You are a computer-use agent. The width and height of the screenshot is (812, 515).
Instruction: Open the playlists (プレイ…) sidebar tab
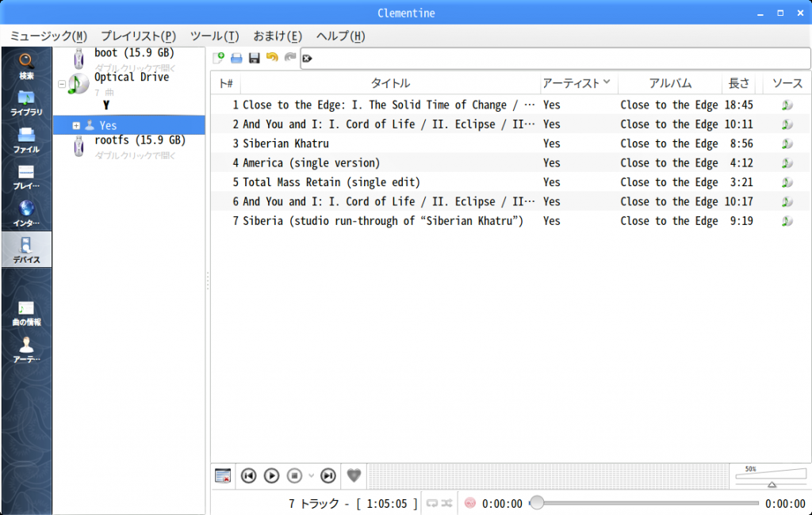[26, 177]
